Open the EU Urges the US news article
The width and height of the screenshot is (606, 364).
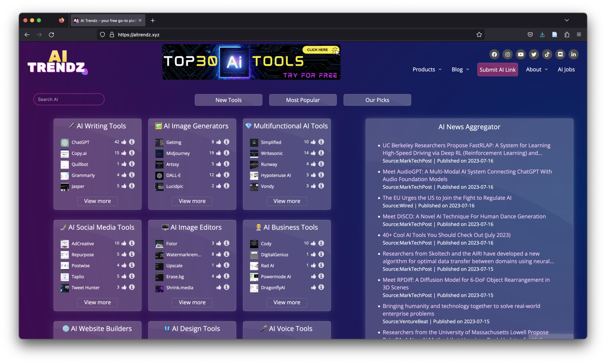click(x=447, y=198)
